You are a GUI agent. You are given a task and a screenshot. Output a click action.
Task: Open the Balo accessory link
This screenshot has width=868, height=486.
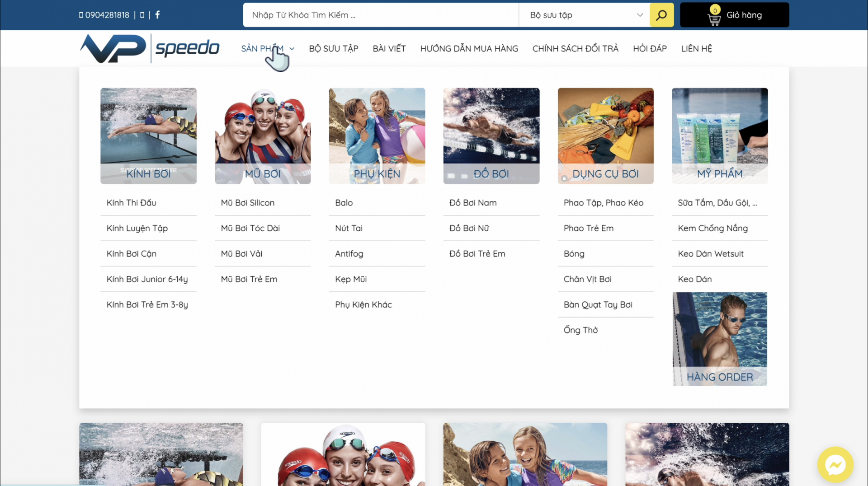point(344,203)
